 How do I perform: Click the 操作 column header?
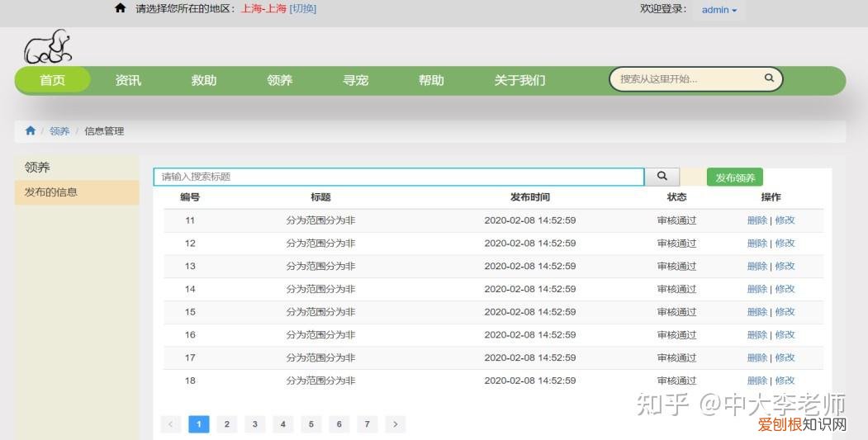click(771, 197)
